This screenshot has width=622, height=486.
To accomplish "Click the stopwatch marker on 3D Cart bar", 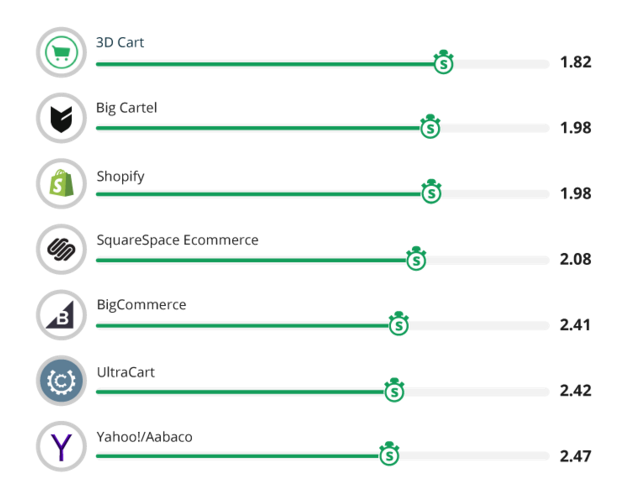I will (x=443, y=62).
